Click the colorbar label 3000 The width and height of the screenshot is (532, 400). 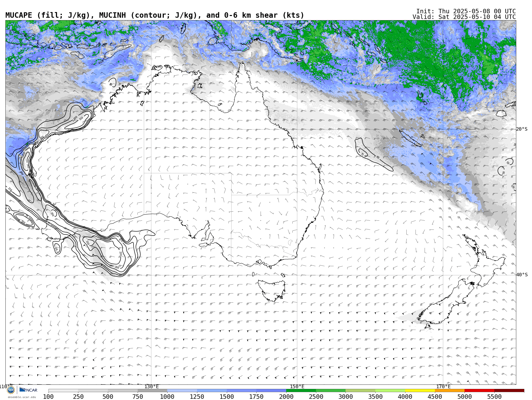(x=346, y=397)
